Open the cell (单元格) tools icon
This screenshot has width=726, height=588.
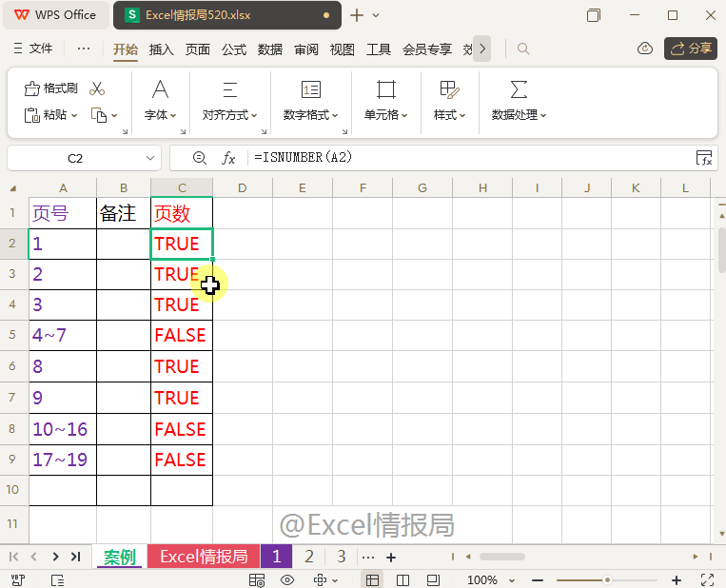[x=385, y=89]
